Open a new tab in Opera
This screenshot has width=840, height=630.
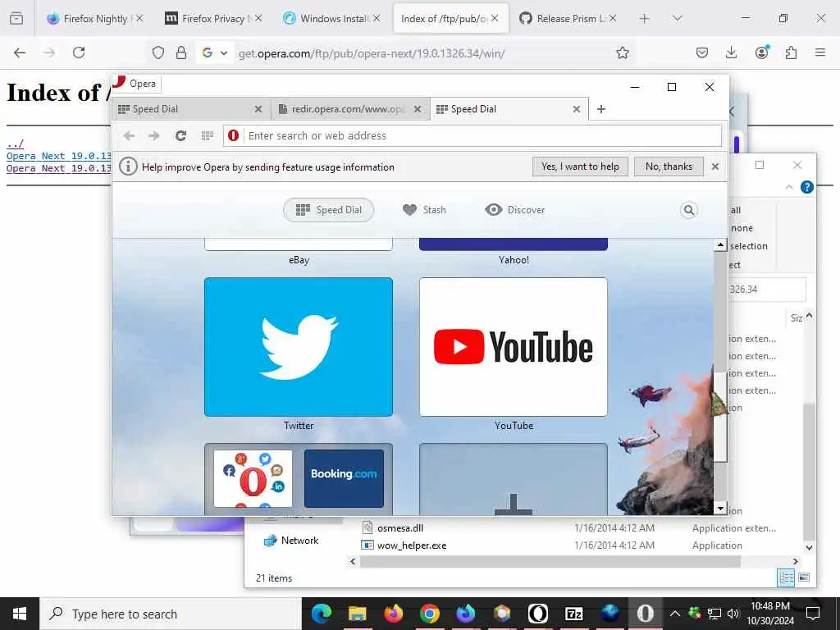[x=601, y=109]
